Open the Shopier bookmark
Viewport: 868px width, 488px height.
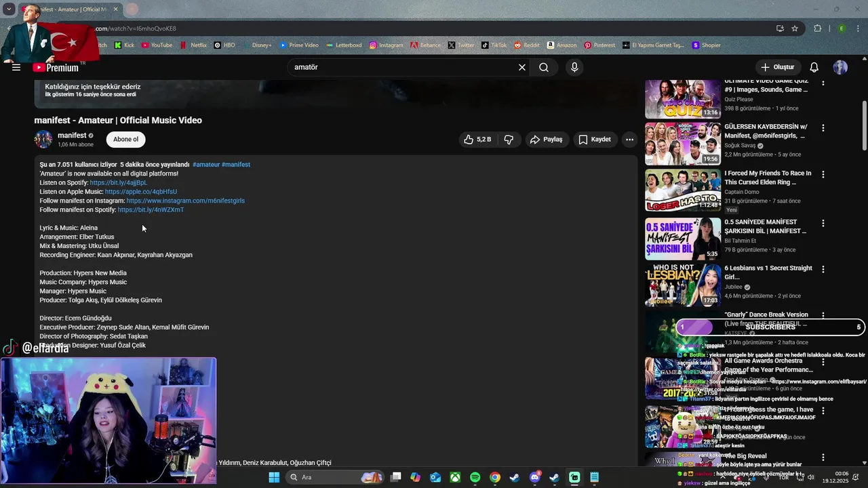click(706, 45)
